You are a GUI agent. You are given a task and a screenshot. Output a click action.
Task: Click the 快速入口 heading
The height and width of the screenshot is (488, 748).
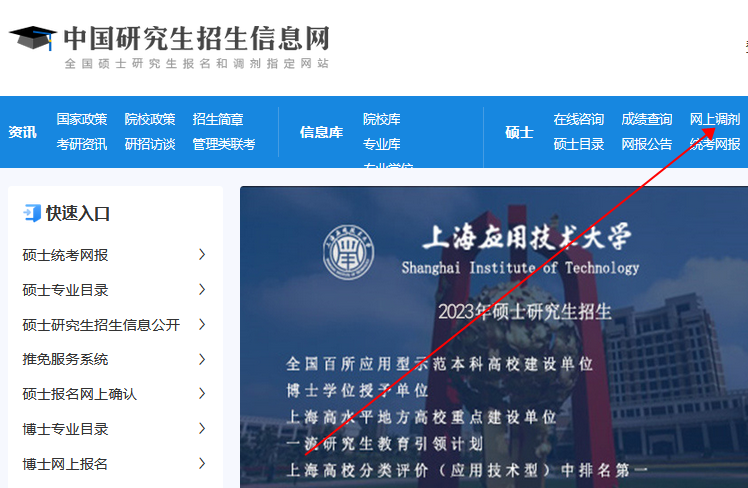coord(78,213)
